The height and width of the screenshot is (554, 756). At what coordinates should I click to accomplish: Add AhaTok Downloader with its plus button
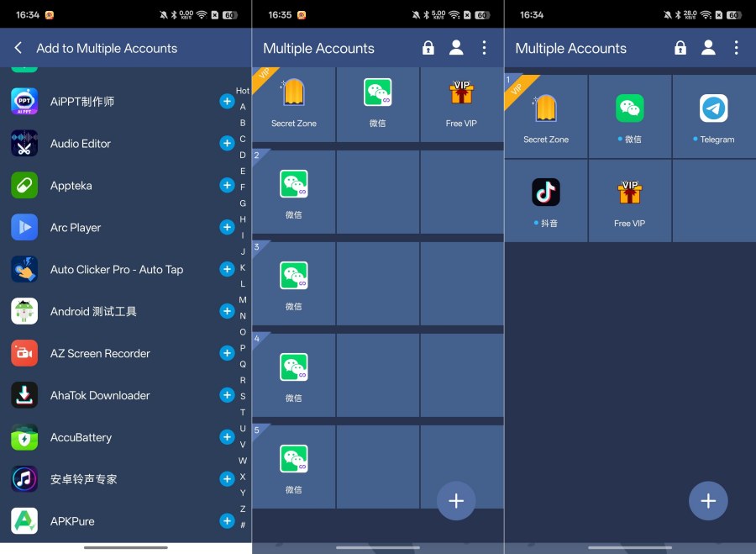(227, 395)
